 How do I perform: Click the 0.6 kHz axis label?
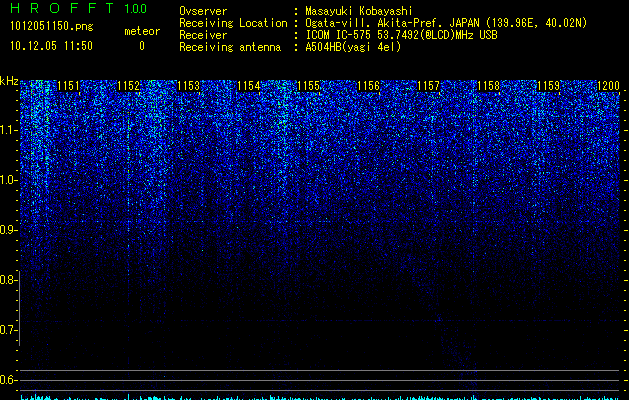[x=9, y=380]
